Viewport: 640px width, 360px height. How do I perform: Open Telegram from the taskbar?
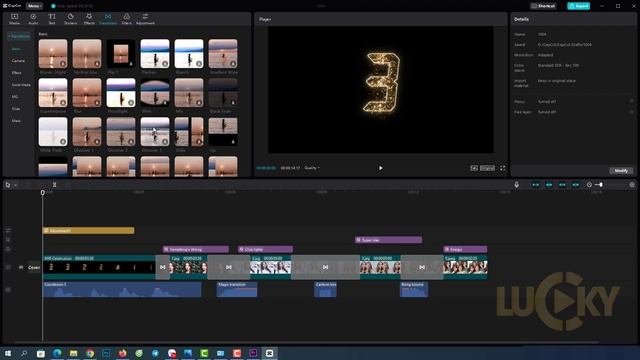156,353
